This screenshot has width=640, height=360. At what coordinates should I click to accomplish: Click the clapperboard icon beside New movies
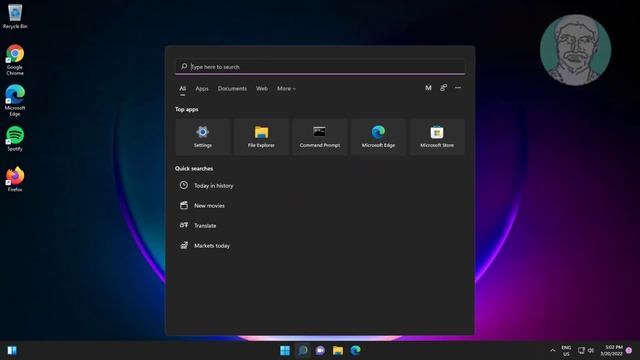point(184,205)
